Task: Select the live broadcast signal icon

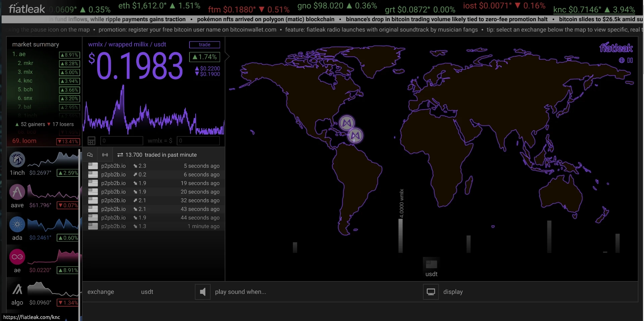Action: click(105, 155)
